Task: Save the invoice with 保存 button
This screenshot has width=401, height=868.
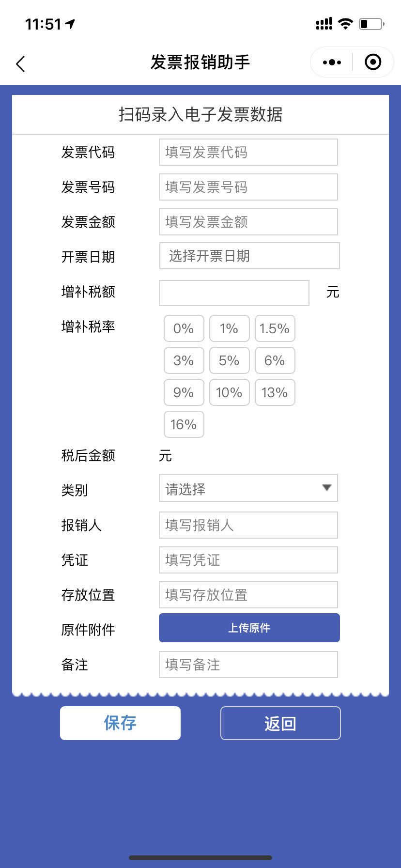Action: tap(120, 723)
